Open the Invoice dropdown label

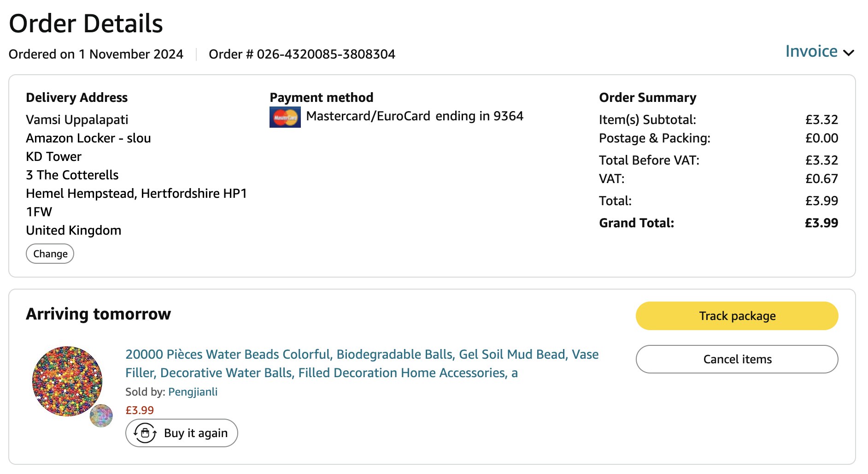pos(811,51)
